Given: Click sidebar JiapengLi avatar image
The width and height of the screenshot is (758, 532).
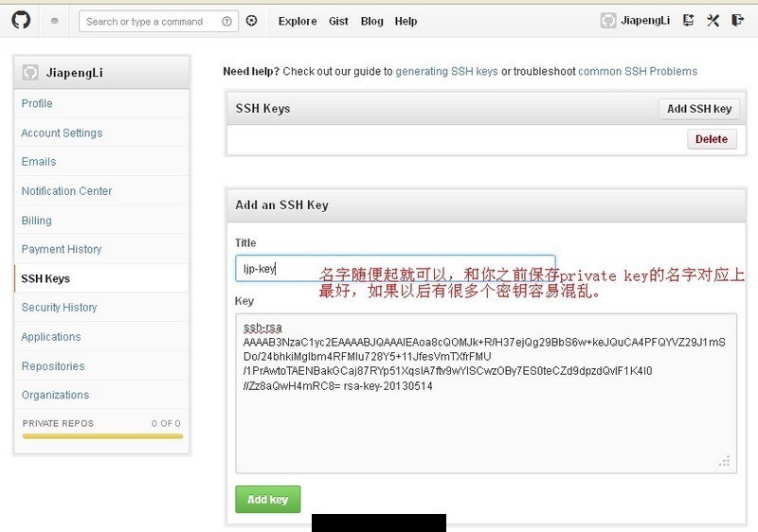Looking at the screenshot, I should coord(30,72).
